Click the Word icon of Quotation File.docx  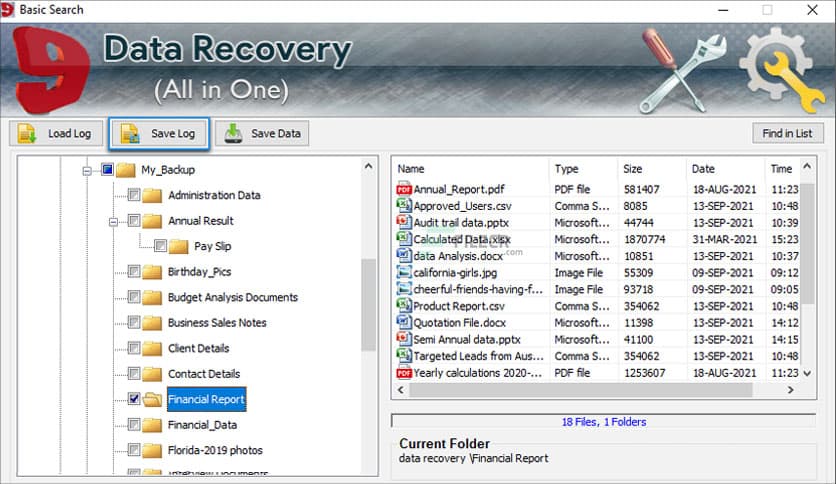click(x=404, y=322)
